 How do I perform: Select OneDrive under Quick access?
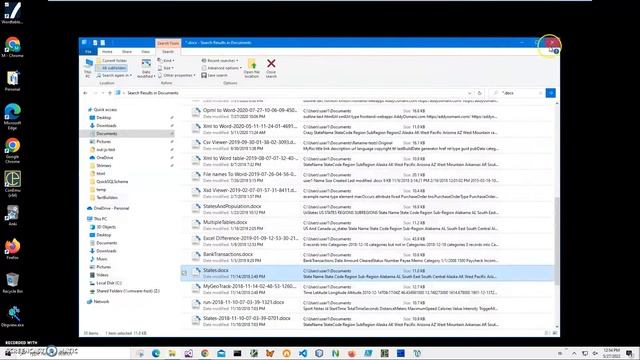(104, 158)
